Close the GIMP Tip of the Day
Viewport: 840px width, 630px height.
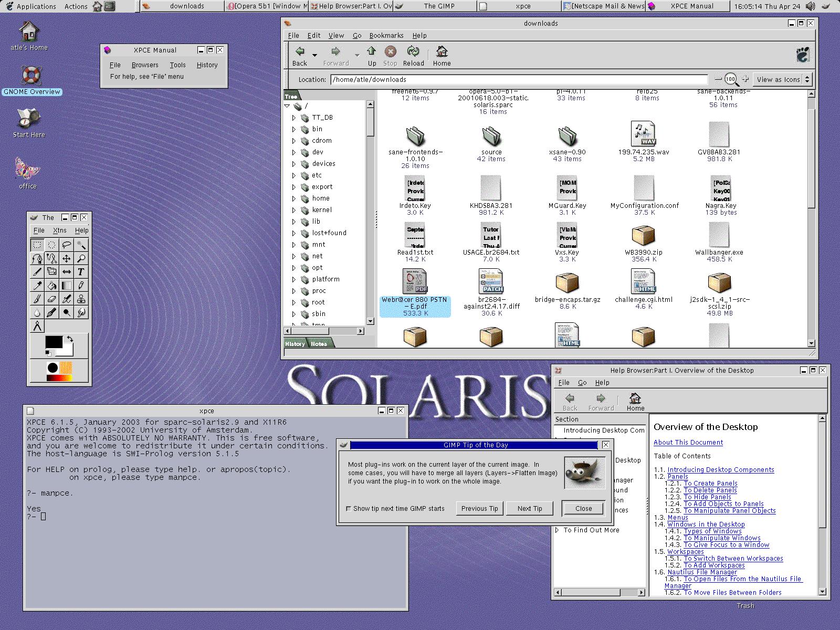583,509
